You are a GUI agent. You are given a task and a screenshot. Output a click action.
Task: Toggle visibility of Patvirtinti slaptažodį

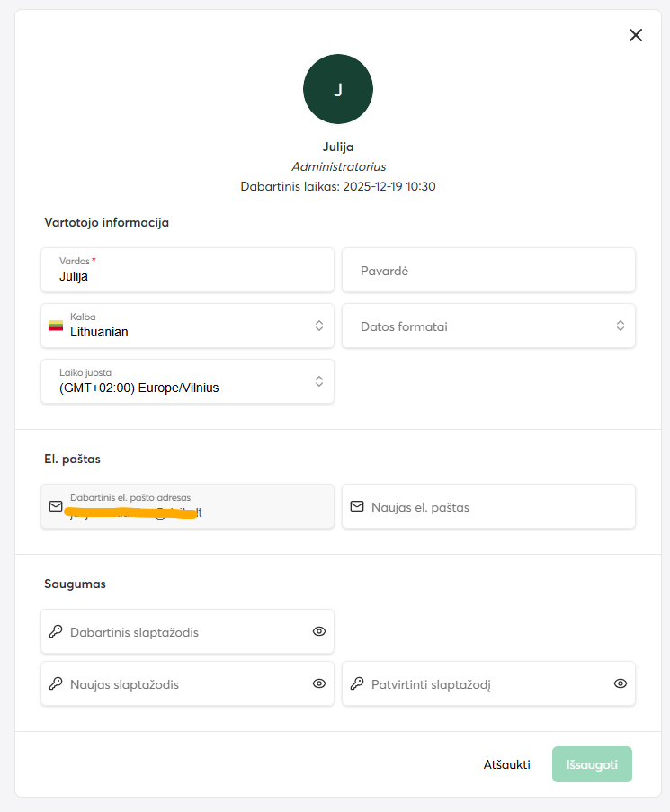pyautogui.click(x=621, y=683)
